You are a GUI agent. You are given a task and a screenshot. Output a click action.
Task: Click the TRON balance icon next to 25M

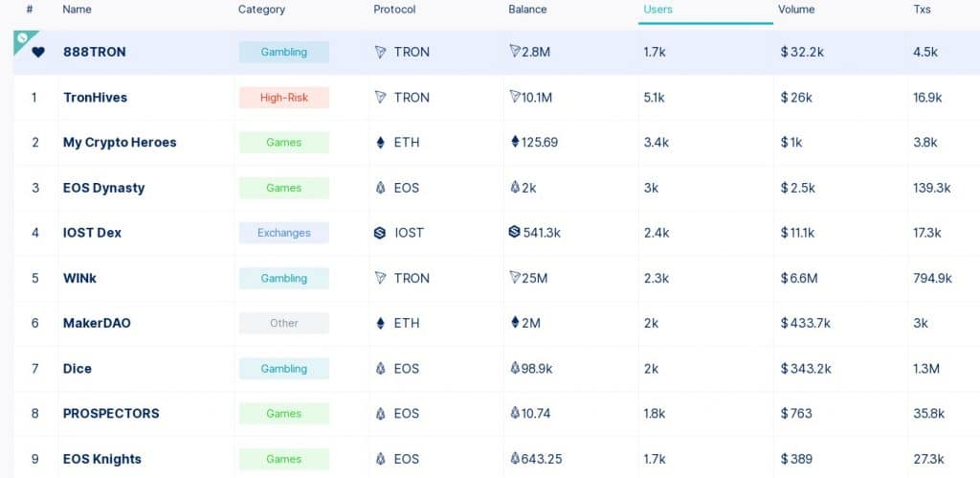(x=514, y=277)
